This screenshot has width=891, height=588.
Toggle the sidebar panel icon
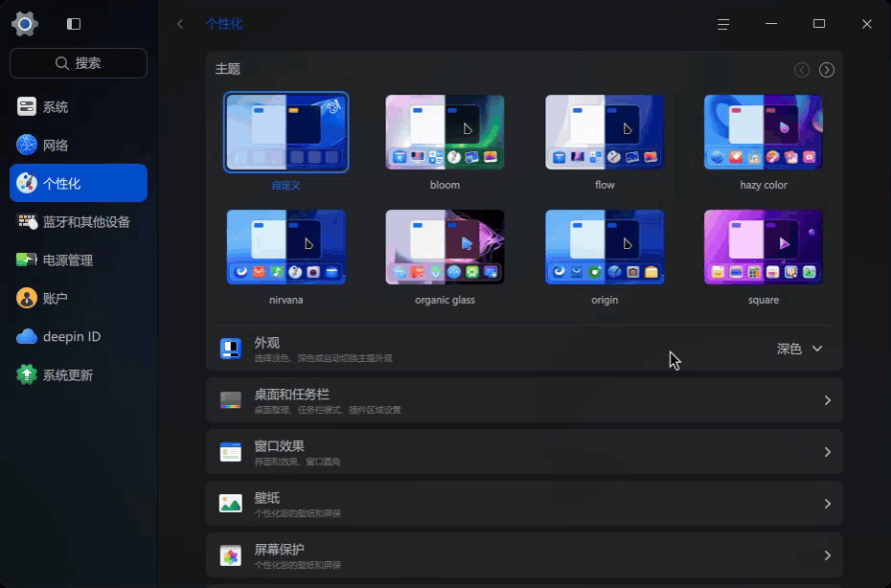coord(74,24)
